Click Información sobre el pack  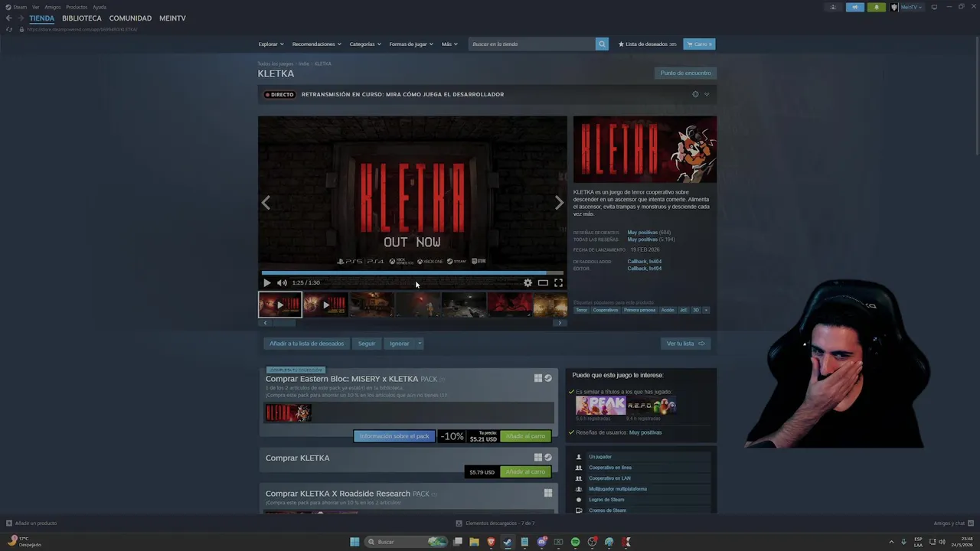point(394,436)
